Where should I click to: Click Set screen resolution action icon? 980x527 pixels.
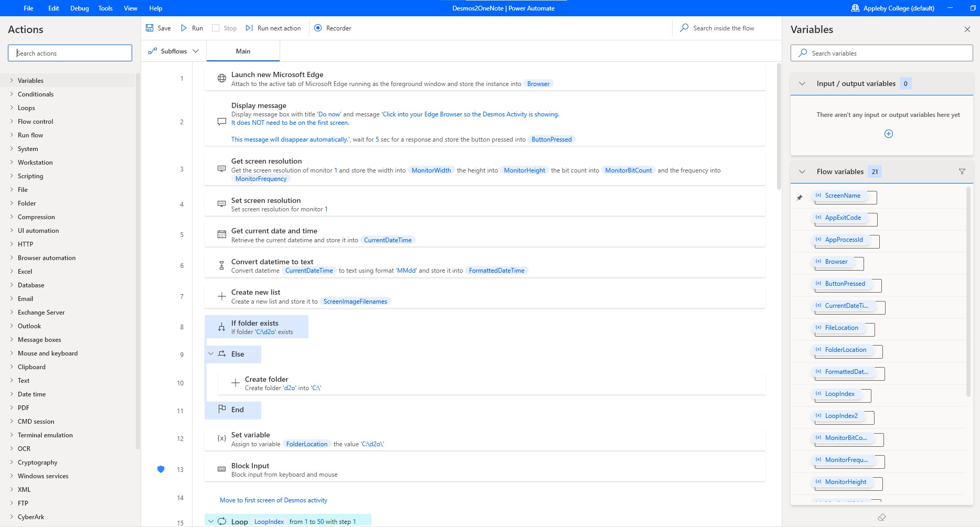coord(221,204)
